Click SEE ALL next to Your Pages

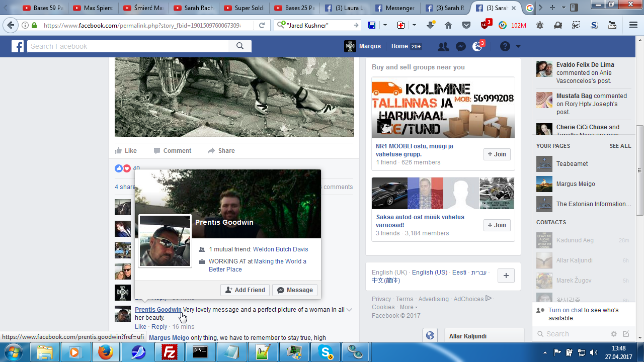point(620,146)
